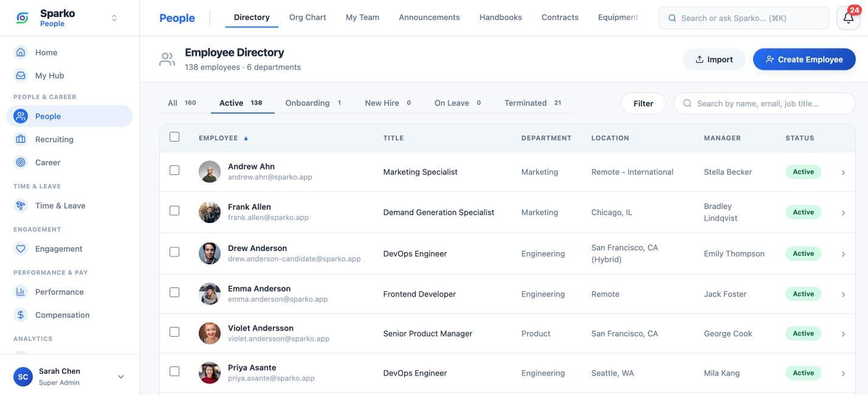Check the Violet Andersson row checkbox
The height and width of the screenshot is (395, 868).
(174, 332)
